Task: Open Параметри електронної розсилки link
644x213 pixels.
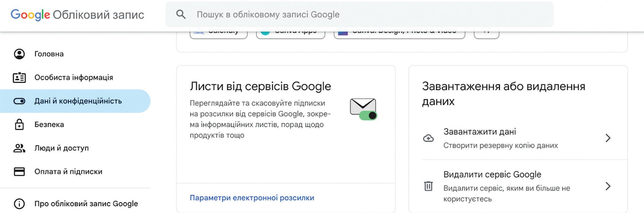Action: click(x=252, y=198)
